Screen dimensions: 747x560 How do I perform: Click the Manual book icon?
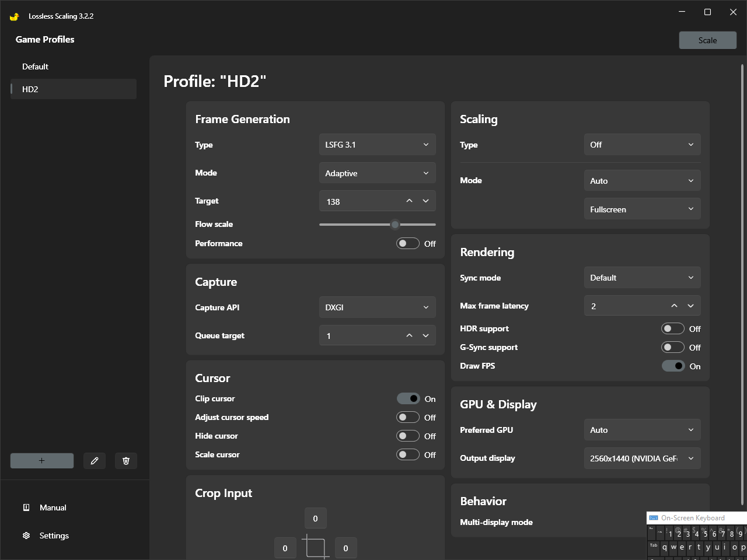click(x=26, y=508)
